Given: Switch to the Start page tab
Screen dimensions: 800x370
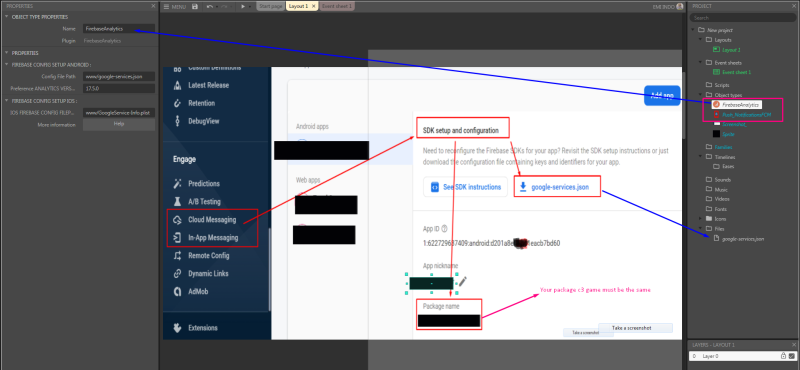Looking at the screenshot, I should pos(270,6).
